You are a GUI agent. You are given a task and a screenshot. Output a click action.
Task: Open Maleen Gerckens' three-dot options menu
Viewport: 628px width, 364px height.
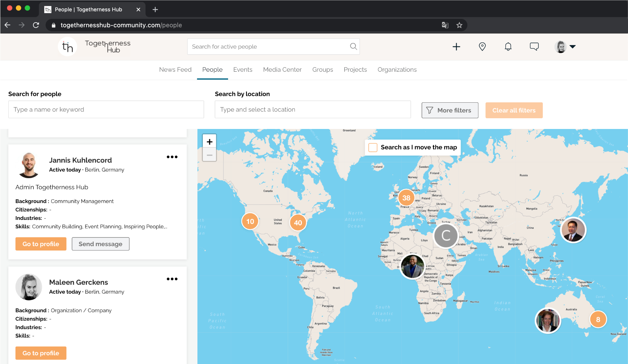(x=172, y=279)
